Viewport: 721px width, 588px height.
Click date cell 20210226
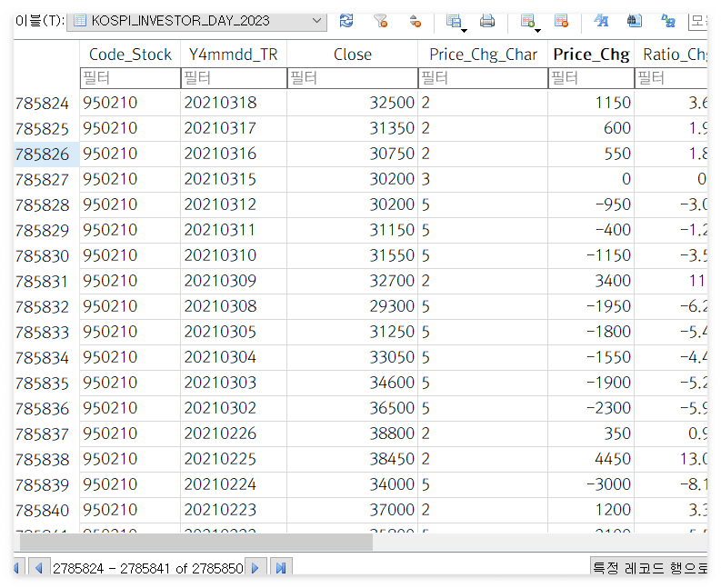(234, 434)
